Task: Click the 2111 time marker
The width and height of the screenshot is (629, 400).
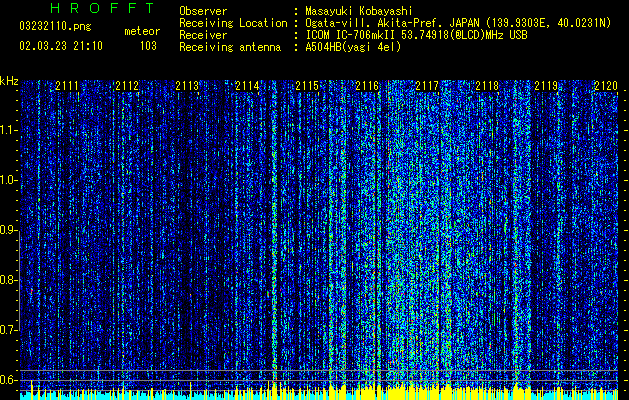Action: point(67,86)
